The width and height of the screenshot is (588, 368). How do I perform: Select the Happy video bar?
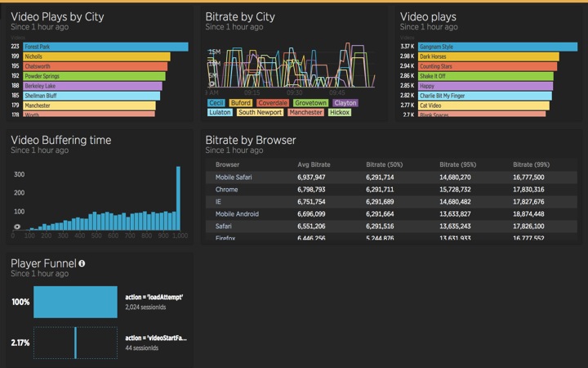485,86
